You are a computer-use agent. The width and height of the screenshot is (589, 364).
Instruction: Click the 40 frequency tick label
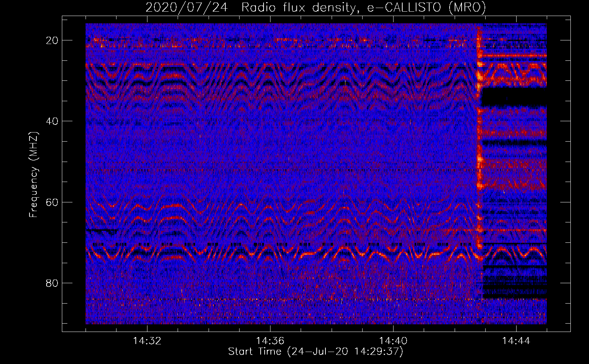[x=52, y=121]
